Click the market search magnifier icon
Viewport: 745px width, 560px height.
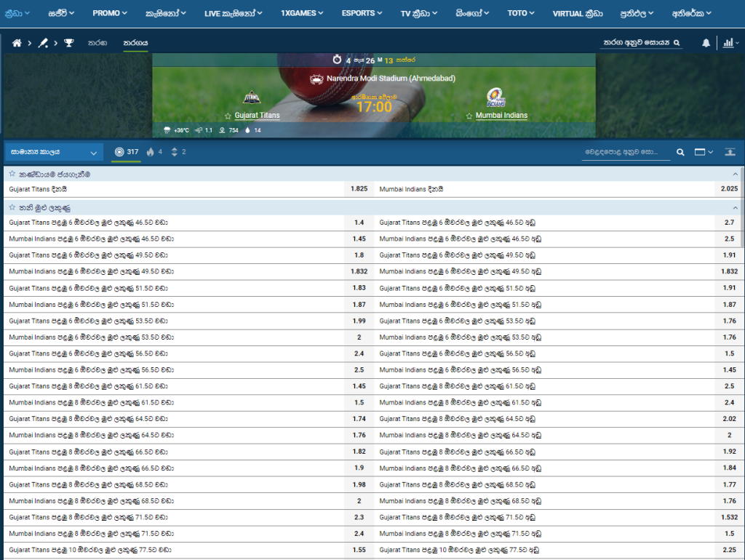click(680, 153)
